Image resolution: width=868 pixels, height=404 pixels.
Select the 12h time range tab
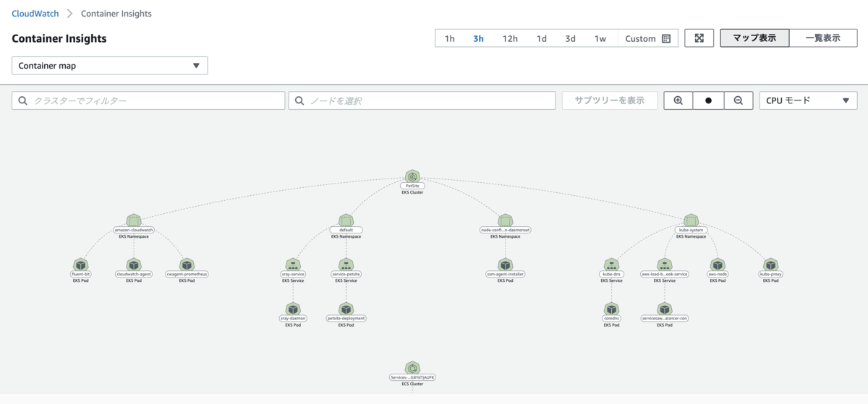coord(510,38)
